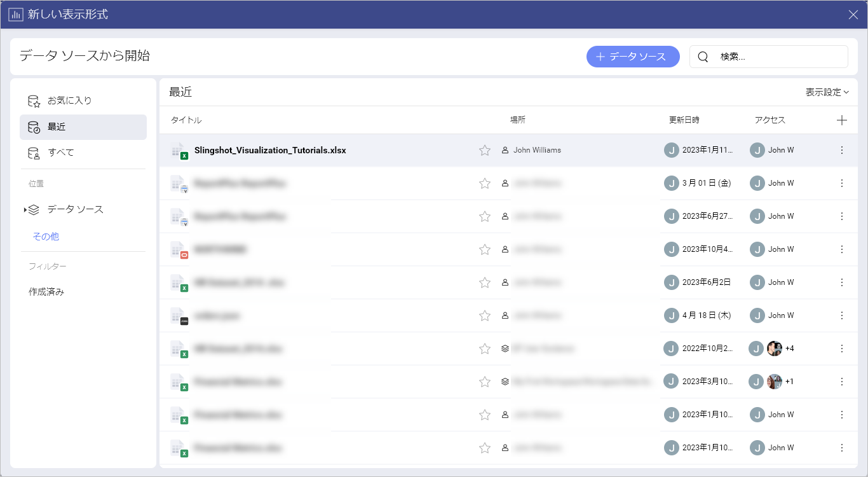Image resolution: width=868 pixels, height=477 pixels.
Task: Click the photo avatar beside the +1 badge
Action: click(775, 382)
